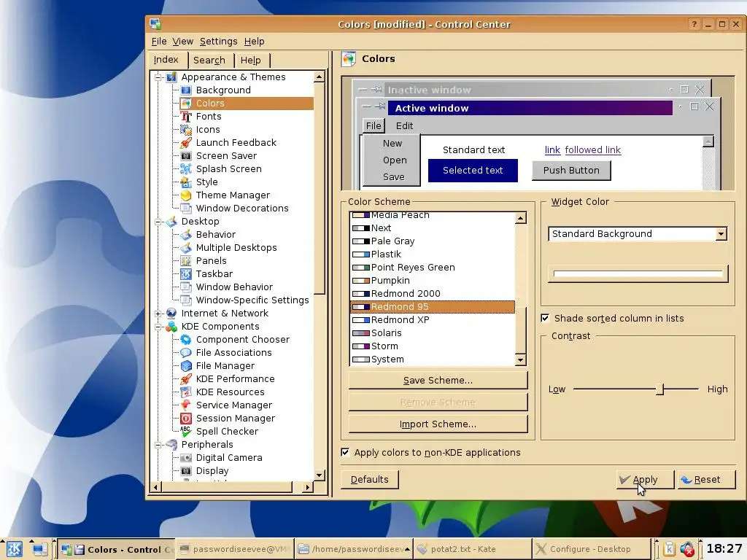
Task: Switch to Configure - Desktop taskbar window
Action: 591,549
